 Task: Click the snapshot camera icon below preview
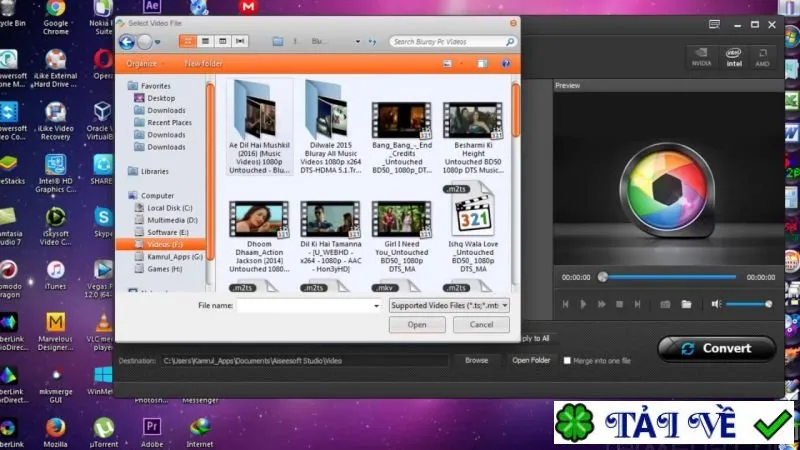tap(665, 304)
